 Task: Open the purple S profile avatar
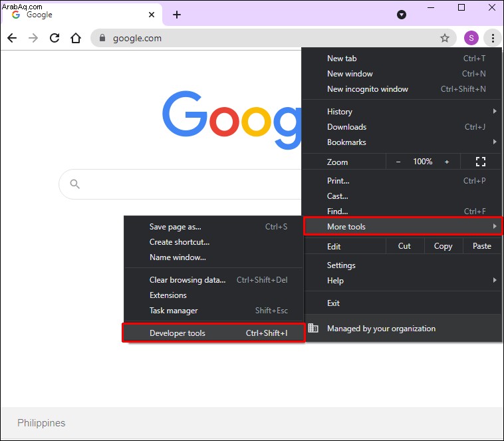coord(471,38)
